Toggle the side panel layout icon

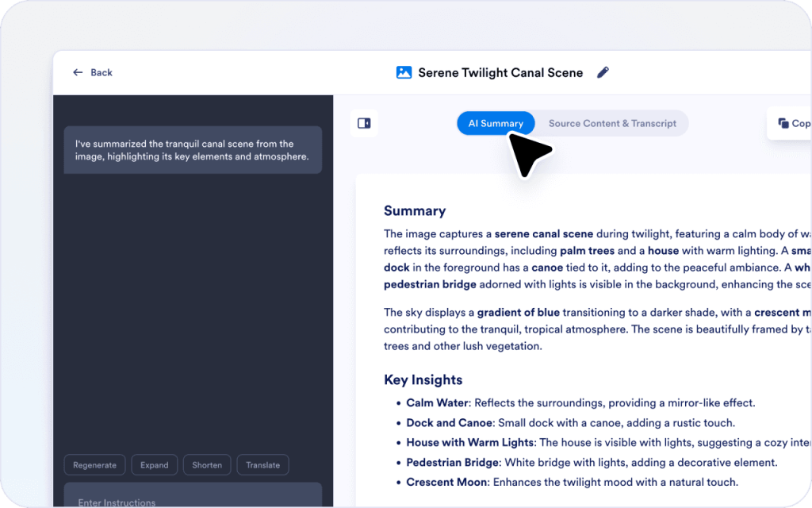[x=364, y=123]
